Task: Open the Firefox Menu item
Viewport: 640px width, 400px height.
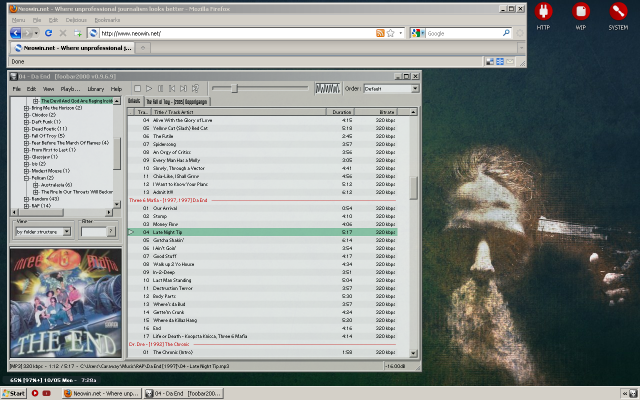Action: tap(18, 20)
